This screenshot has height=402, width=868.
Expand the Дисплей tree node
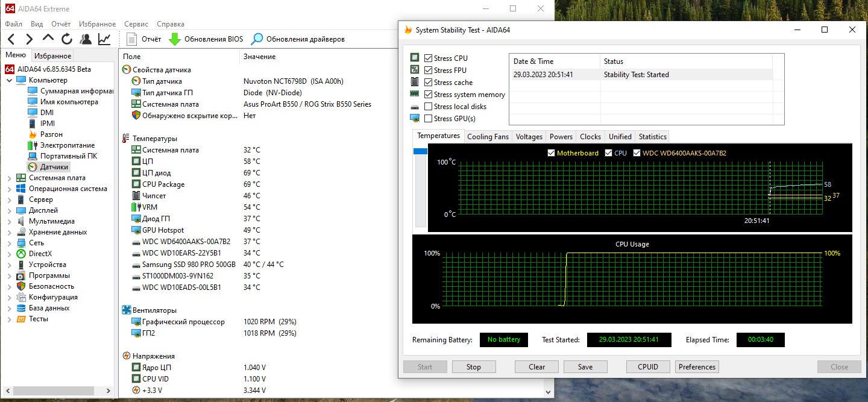9,210
